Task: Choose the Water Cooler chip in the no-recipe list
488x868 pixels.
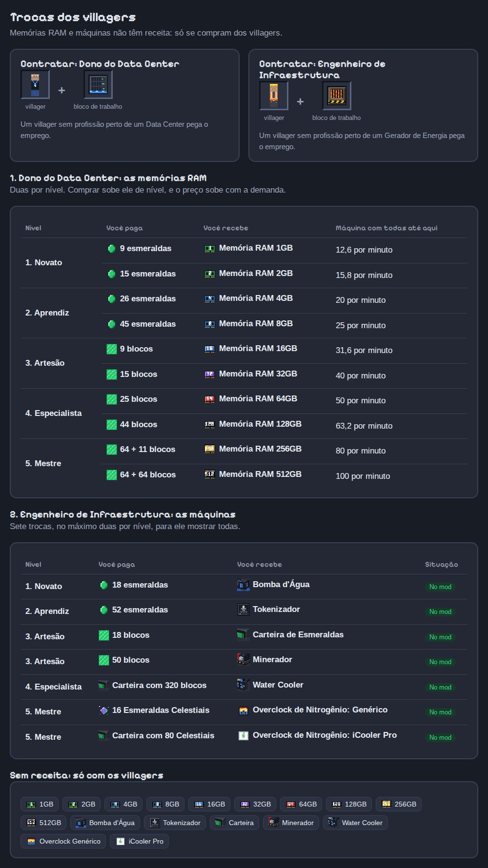Action: point(355,823)
